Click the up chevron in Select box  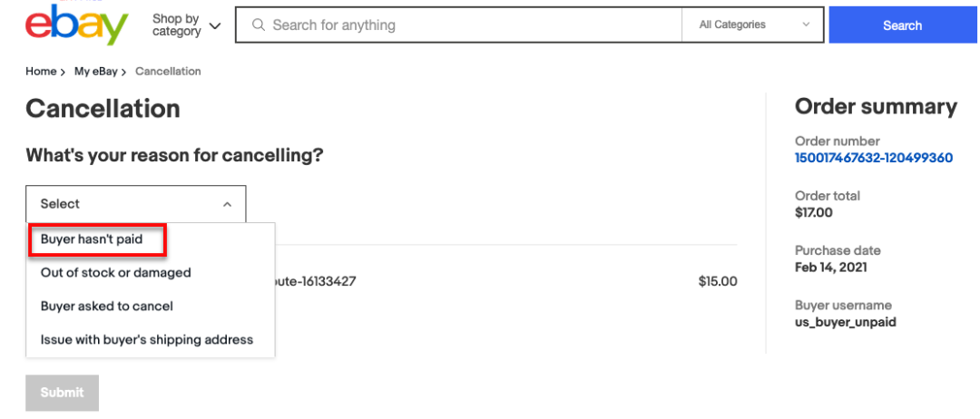228,204
